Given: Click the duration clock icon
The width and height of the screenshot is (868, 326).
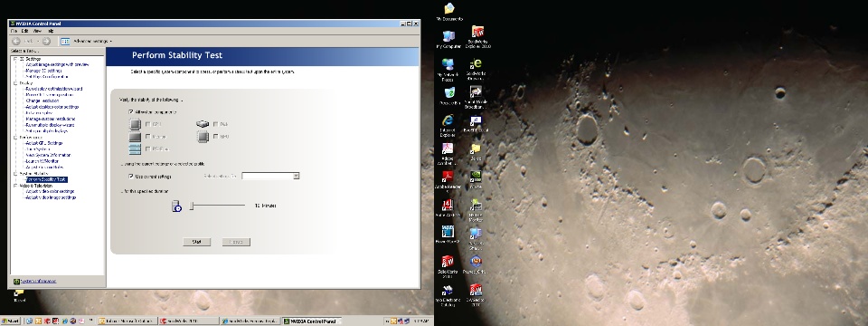Looking at the screenshot, I should 176,206.
